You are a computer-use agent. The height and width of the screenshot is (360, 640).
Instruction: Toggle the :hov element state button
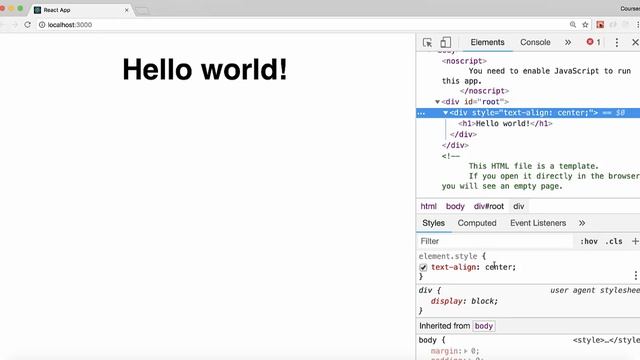[589, 241]
